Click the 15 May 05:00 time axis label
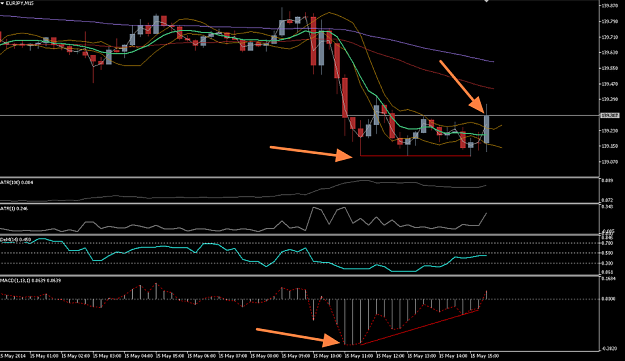The height and width of the screenshot is (361, 625). click(170, 356)
